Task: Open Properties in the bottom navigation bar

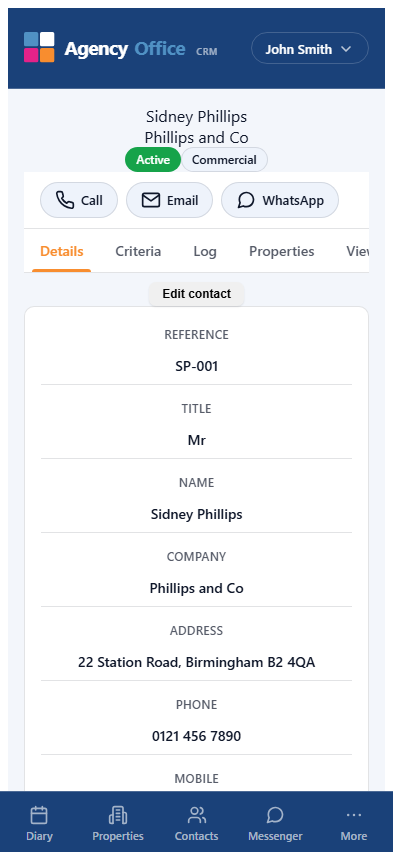Action: coord(118,823)
